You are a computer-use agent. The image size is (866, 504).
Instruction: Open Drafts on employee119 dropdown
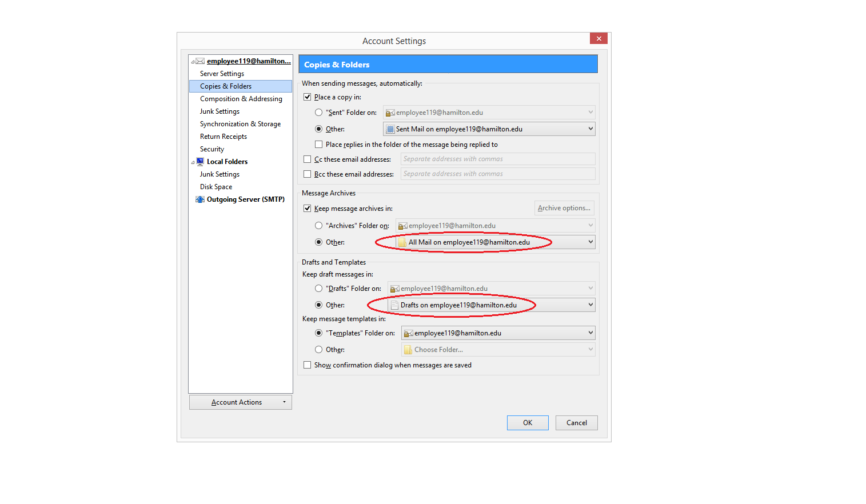pyautogui.click(x=491, y=305)
